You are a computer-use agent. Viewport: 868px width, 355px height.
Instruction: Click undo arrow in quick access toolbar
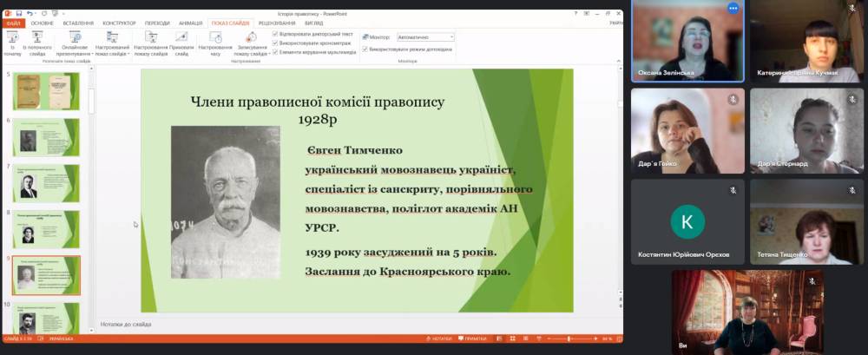pyautogui.click(x=30, y=13)
